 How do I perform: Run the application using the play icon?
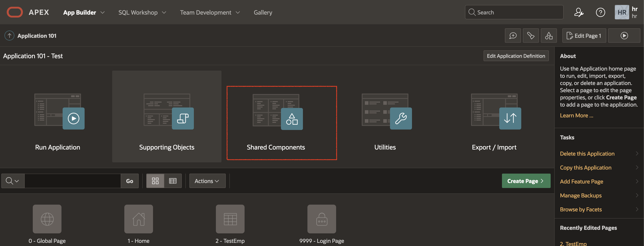pos(624,36)
